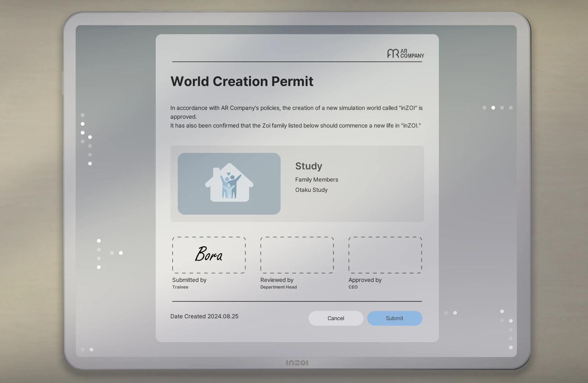
Task: Click the empty Reviewed by signature box
Action: tap(297, 255)
